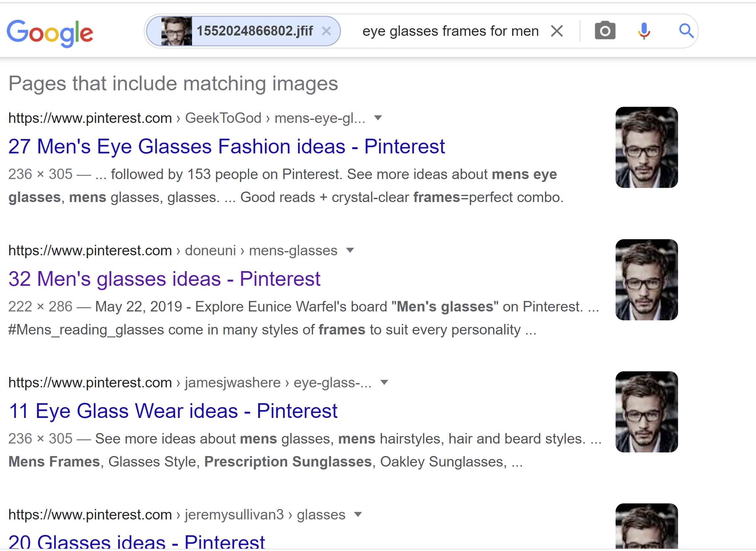The image size is (756, 551).
Task: Click the Google logo
Action: pos(50,32)
